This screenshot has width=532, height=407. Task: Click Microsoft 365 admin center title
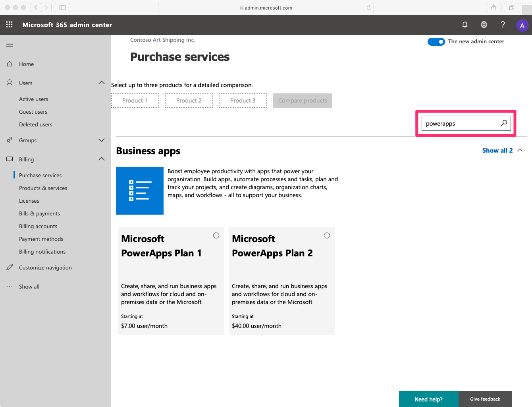(x=67, y=25)
